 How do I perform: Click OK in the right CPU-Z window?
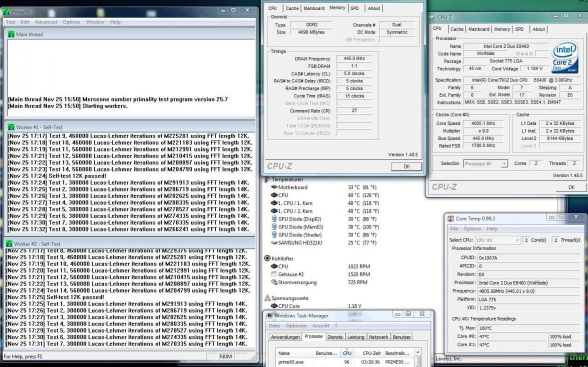[571, 187]
